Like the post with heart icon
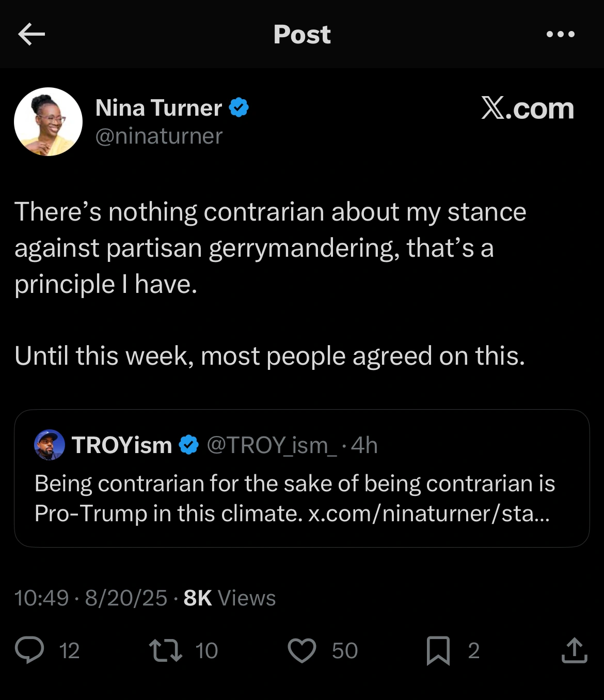The image size is (604, 700). tap(301, 650)
